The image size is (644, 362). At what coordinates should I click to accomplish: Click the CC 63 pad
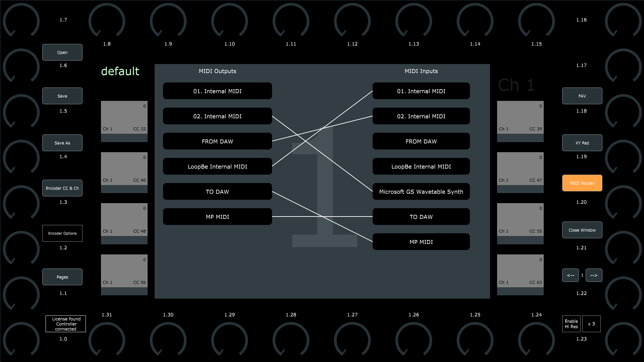point(520,275)
